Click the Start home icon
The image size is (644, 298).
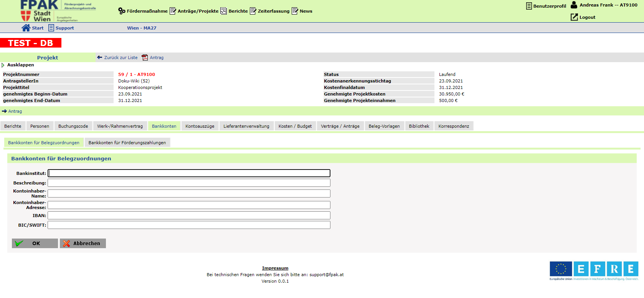coord(26,28)
